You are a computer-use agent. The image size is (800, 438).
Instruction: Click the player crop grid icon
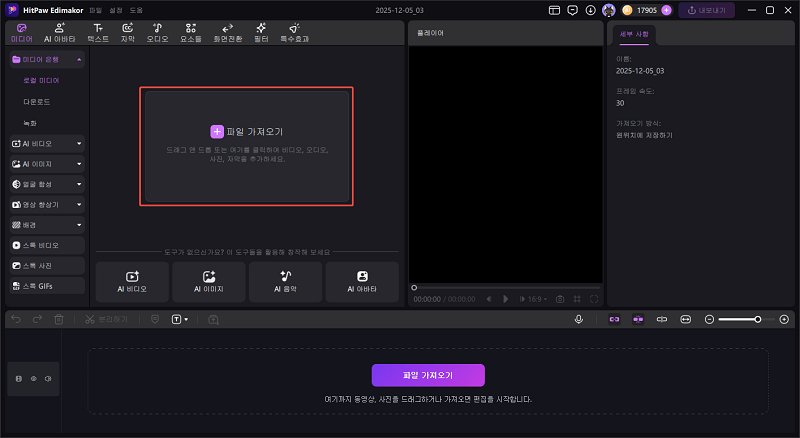click(577, 299)
